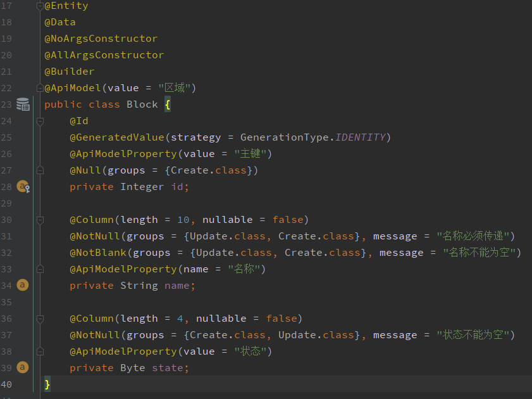Click the IDENTITY constant in GenerationType
532x399 pixels.
(x=361, y=137)
